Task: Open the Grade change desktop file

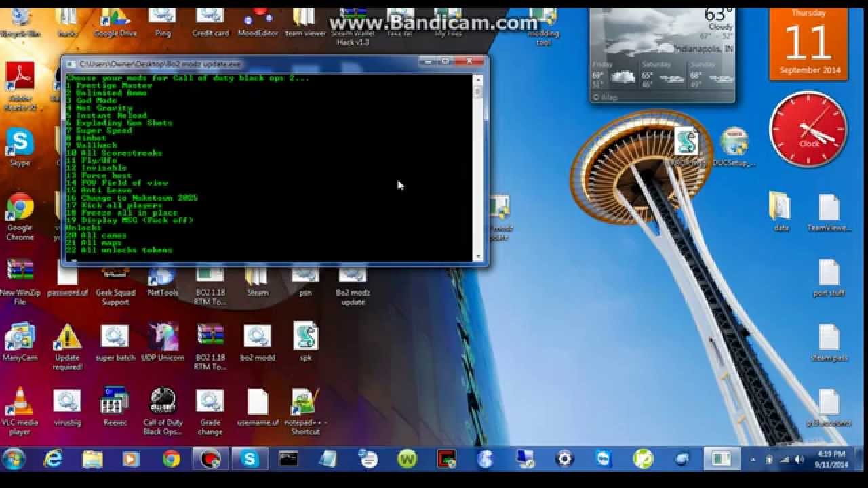Action: [x=210, y=412]
